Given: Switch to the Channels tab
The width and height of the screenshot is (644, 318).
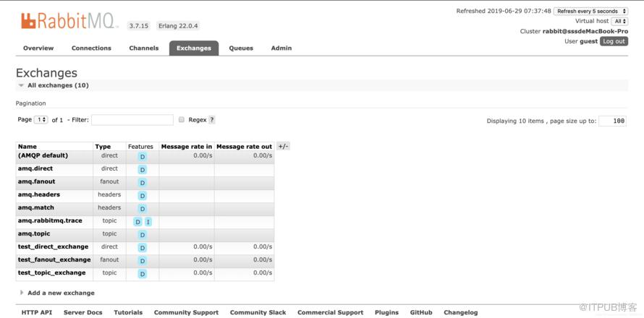Looking at the screenshot, I should (143, 48).
